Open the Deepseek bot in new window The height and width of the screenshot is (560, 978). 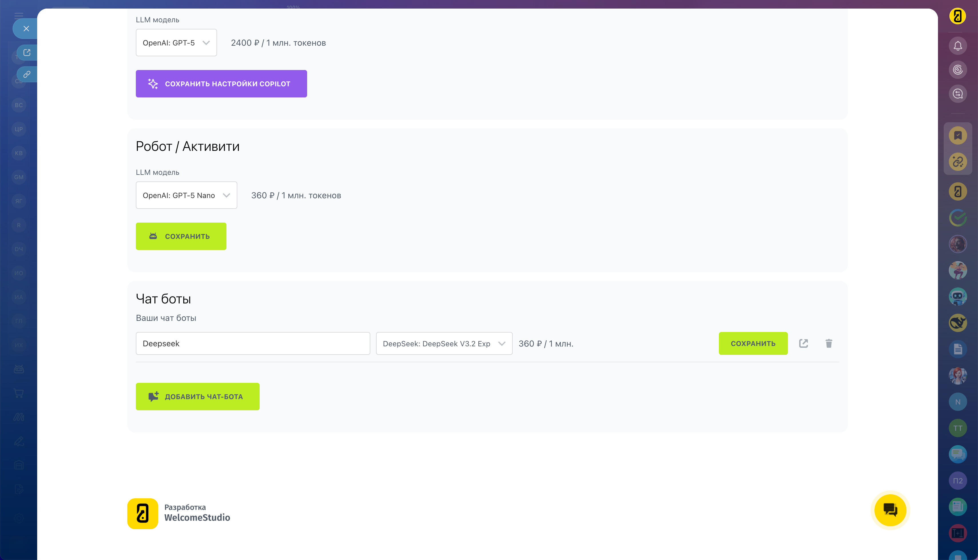[803, 343]
